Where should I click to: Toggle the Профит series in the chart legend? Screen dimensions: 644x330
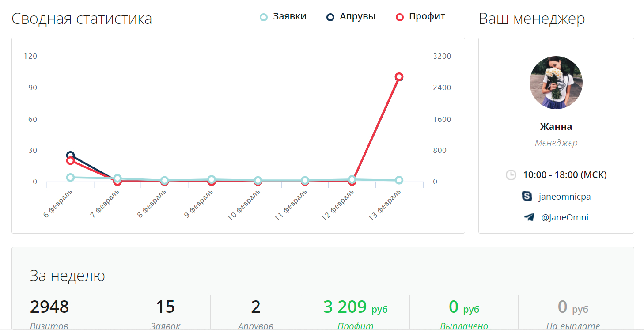420,17
